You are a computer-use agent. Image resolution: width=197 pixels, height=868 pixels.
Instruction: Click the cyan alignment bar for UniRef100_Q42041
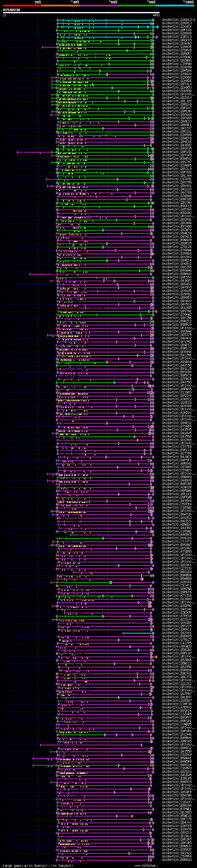(139, 633)
